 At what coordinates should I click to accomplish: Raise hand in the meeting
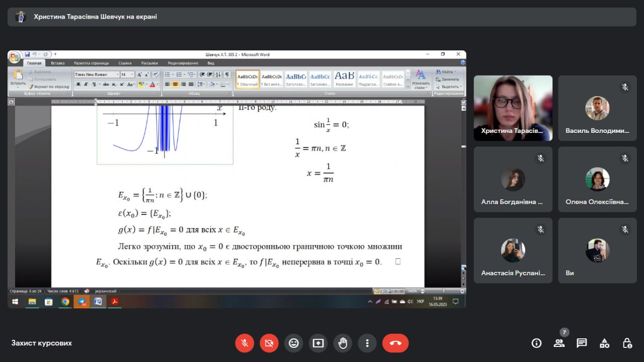click(343, 343)
